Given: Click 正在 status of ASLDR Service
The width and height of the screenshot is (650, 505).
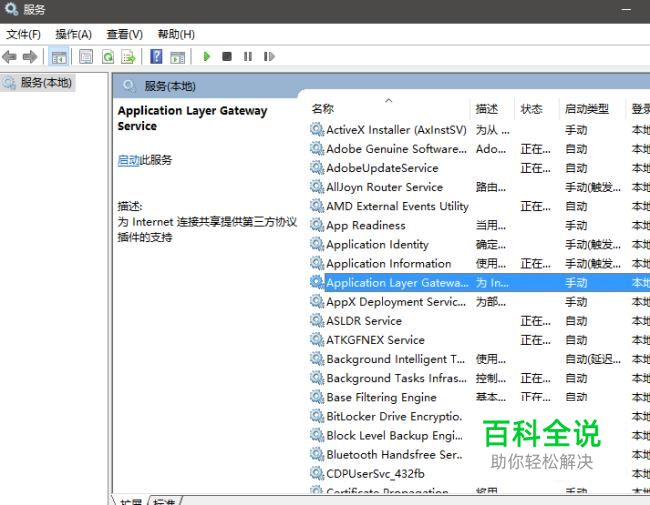Looking at the screenshot, I should pyautogui.click(x=535, y=320).
